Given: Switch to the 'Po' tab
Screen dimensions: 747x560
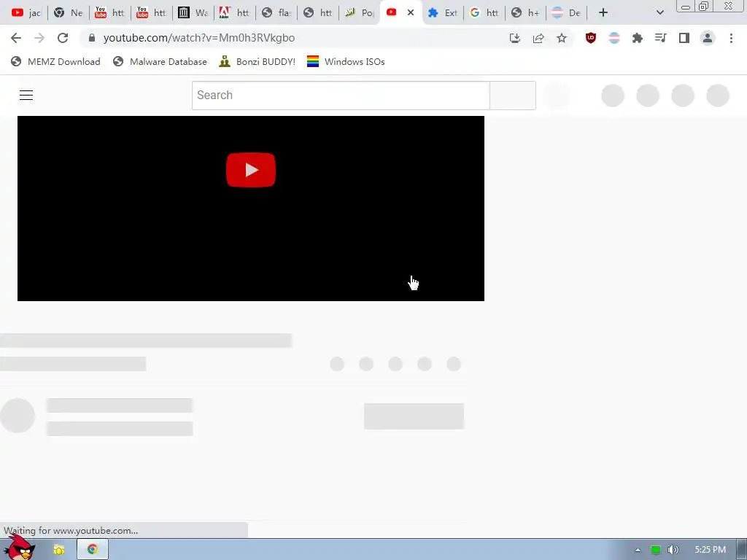Looking at the screenshot, I should pos(359,12).
